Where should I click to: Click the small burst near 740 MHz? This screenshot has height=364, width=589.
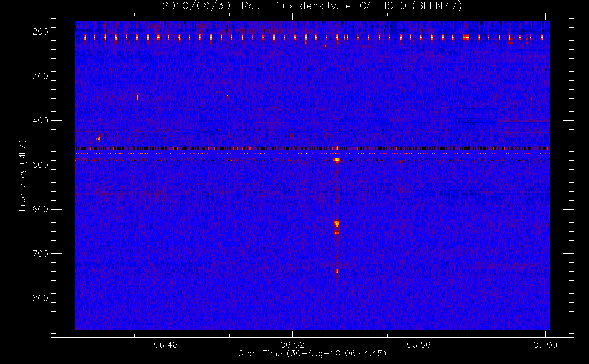click(337, 271)
